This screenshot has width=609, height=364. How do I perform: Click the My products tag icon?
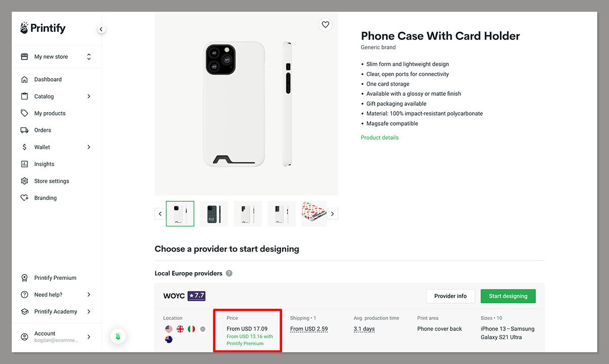[x=24, y=113]
